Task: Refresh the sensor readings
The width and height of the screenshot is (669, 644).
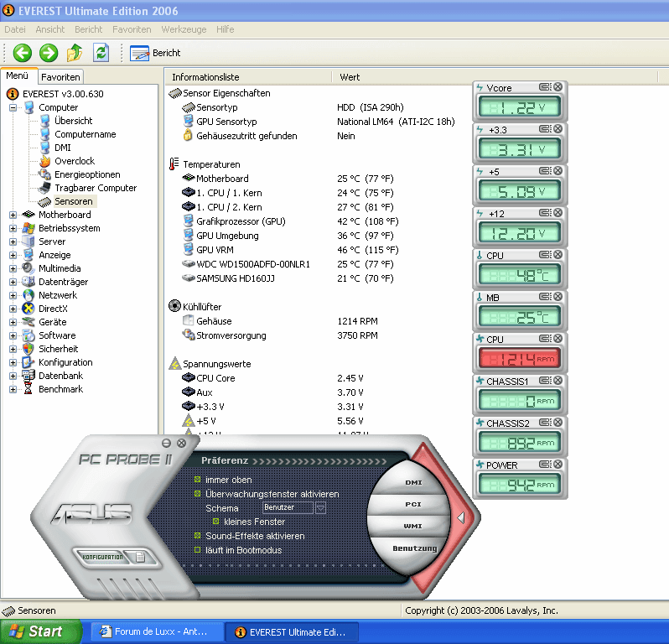Action: pyautogui.click(x=101, y=53)
